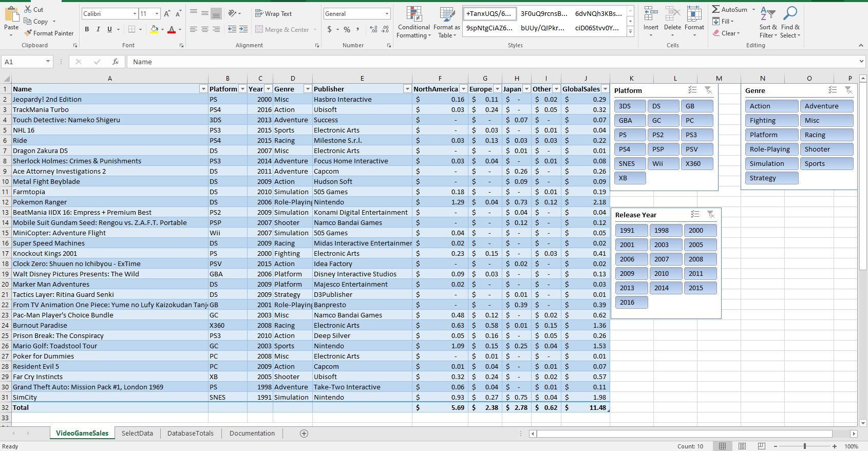Open the Calibri font name dropdown
The height and width of the screenshot is (451, 868).
(x=135, y=14)
